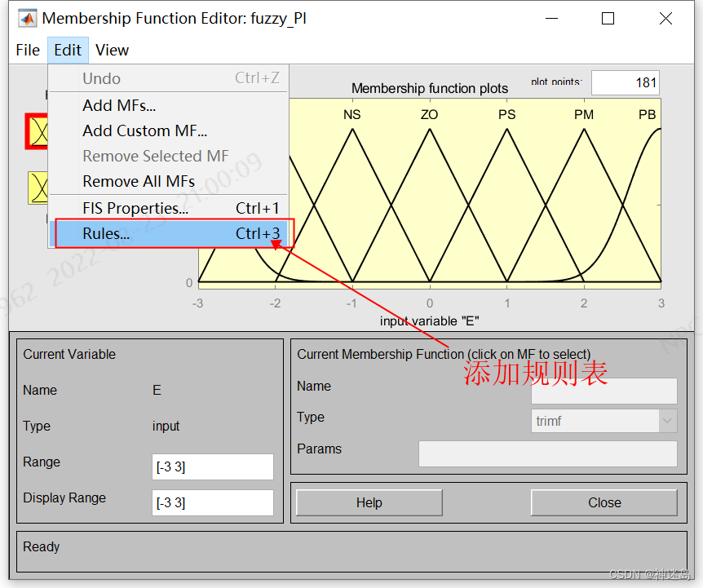This screenshot has width=703, height=588.
Task: Select the PB membership function label
Action: [x=647, y=115]
